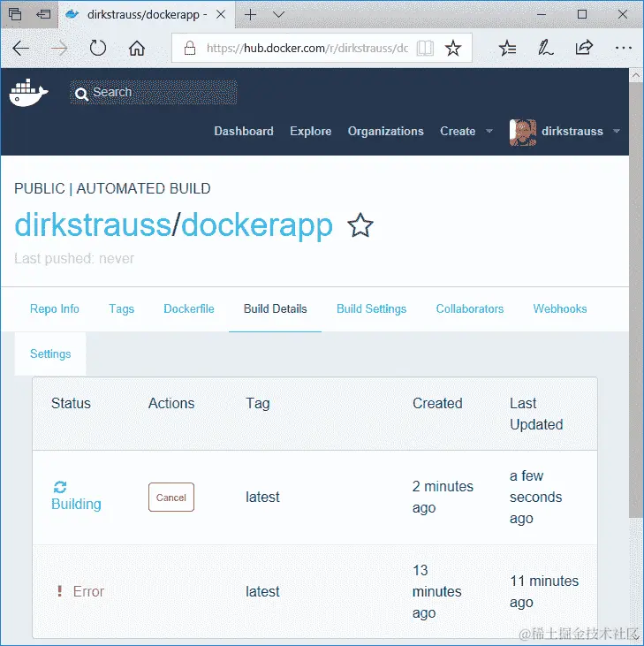Click the 'a few seconds ago' cell

(x=535, y=497)
